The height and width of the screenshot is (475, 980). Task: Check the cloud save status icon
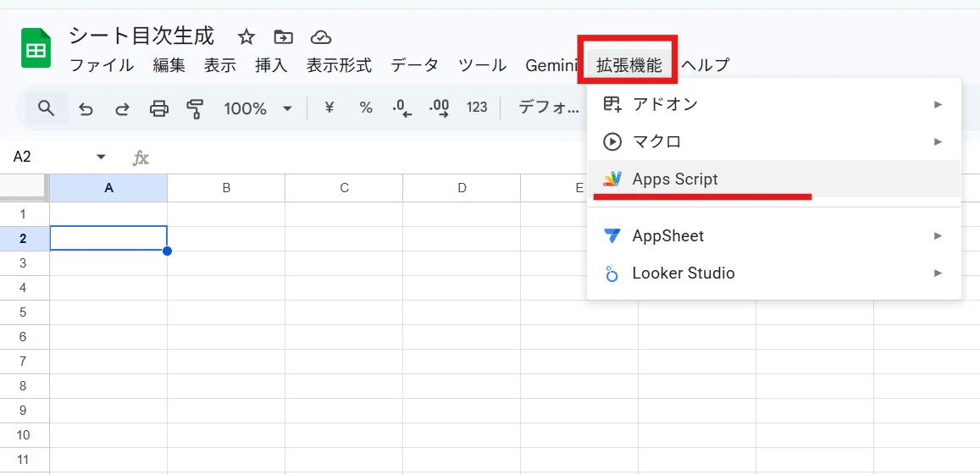[321, 37]
